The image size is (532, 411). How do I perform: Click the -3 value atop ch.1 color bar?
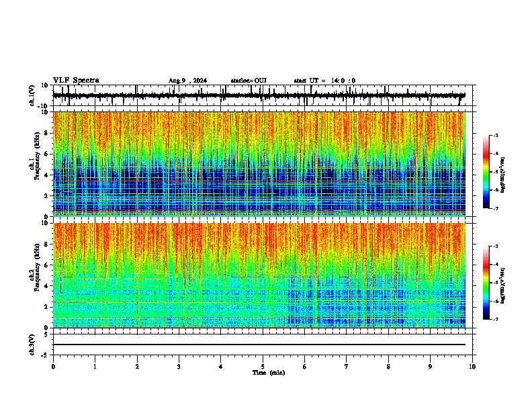click(x=495, y=135)
